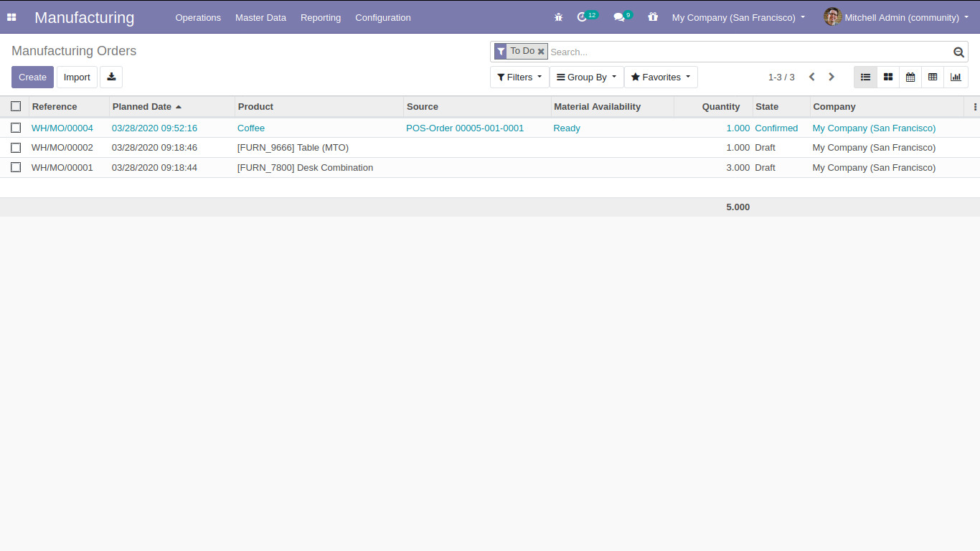Open My Company (San Francisco) switcher
This screenshot has width=980, height=551.
click(x=738, y=17)
